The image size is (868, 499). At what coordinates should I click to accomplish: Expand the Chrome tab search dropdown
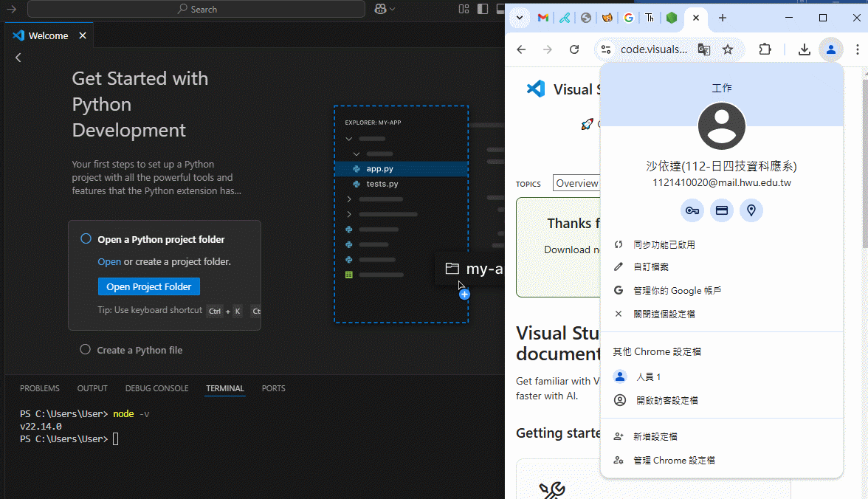pyautogui.click(x=520, y=18)
